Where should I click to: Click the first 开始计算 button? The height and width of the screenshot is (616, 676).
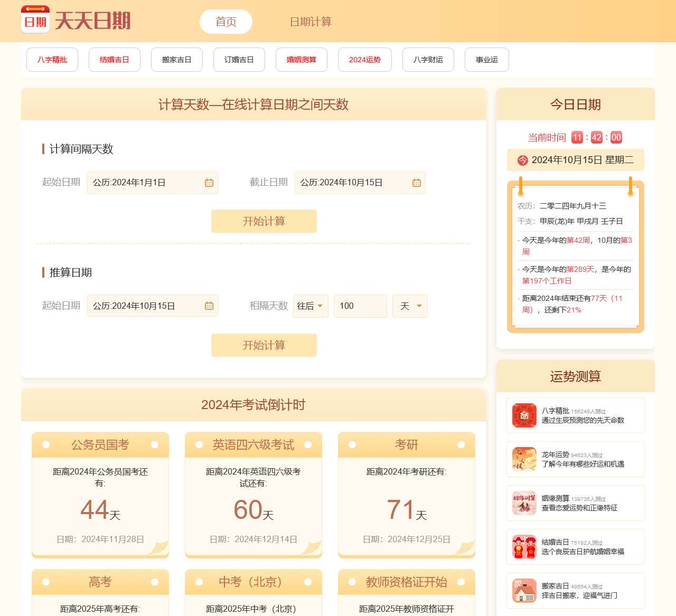click(x=264, y=221)
